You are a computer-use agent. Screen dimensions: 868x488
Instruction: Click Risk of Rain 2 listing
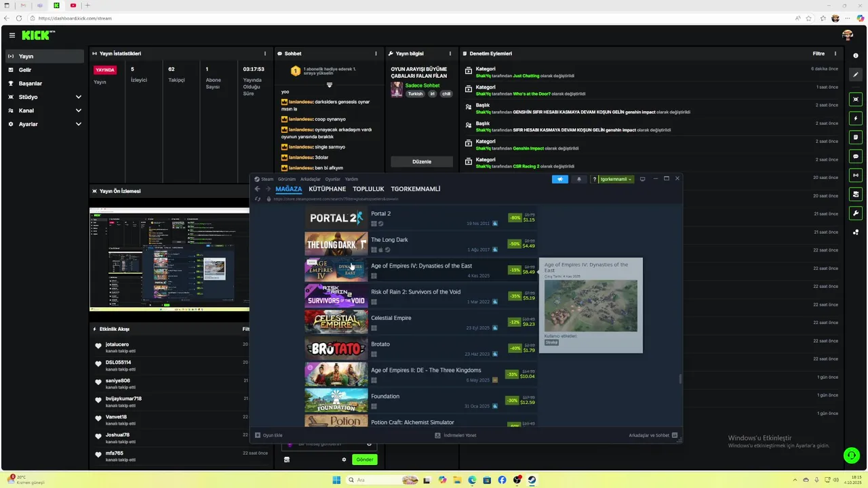[421, 296]
